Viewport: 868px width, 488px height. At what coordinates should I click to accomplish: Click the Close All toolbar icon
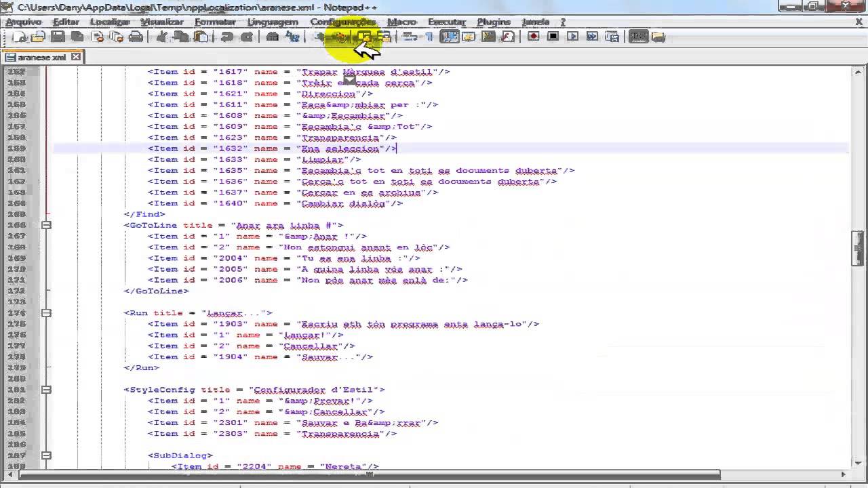point(117,37)
